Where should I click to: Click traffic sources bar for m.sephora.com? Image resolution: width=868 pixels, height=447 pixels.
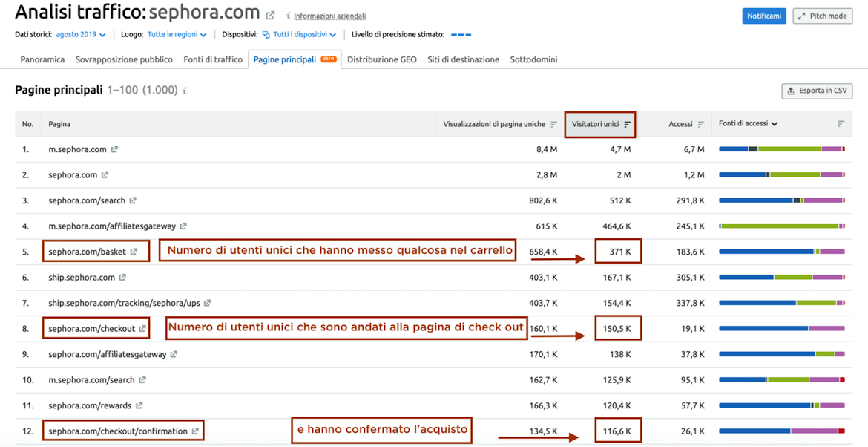tap(781, 149)
